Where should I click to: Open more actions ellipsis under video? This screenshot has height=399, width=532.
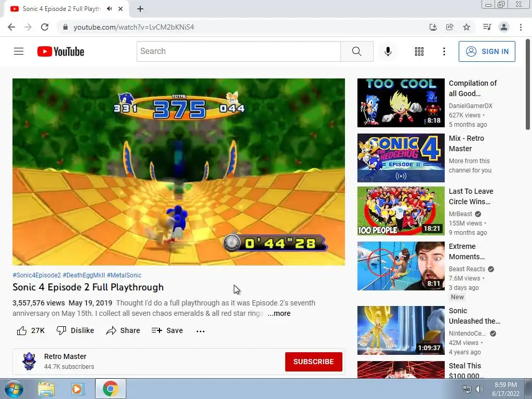(x=201, y=331)
